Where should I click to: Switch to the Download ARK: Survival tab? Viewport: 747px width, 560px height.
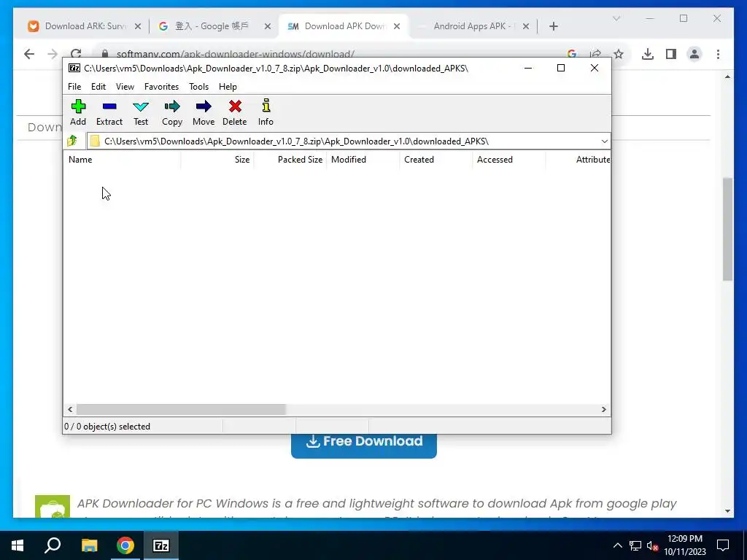(85, 26)
